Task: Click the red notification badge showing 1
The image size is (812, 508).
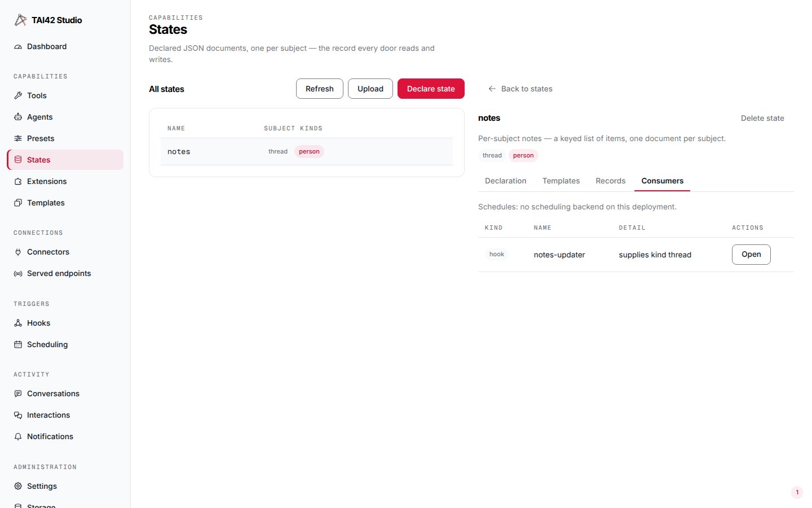Action: (797, 493)
